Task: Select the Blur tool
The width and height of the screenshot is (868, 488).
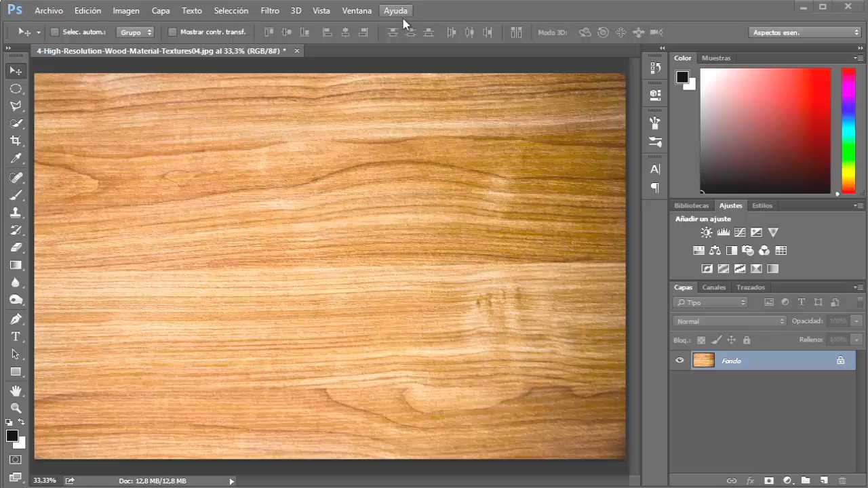Action: click(x=16, y=283)
